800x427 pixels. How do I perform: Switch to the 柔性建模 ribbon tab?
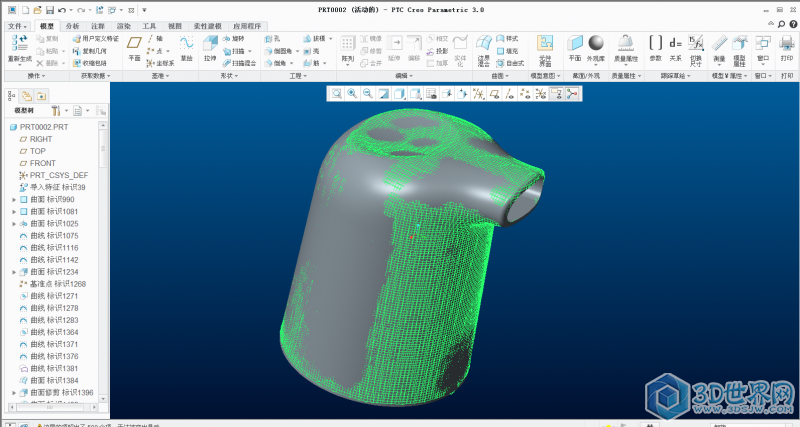(x=207, y=26)
